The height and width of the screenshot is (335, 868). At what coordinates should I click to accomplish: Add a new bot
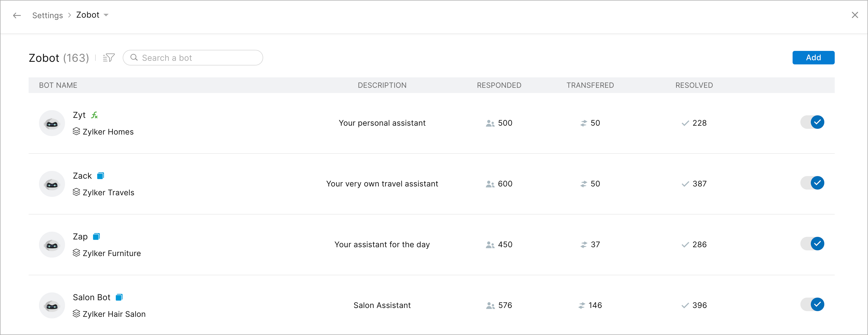click(813, 57)
